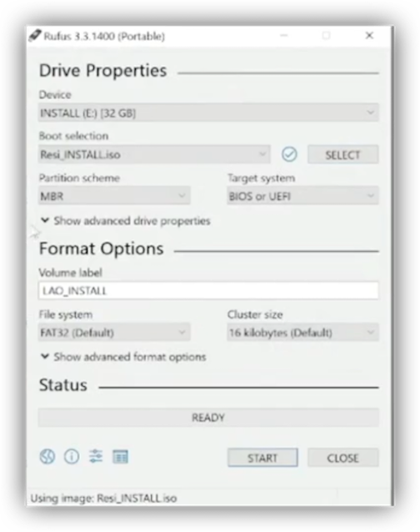
Task: Close the Rufus window with X
Action: (x=369, y=35)
